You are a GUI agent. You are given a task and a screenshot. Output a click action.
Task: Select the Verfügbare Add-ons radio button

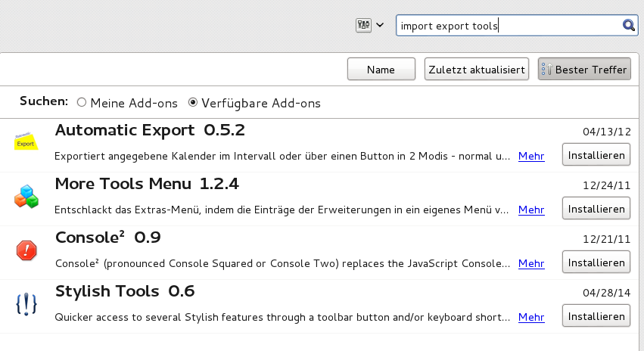(x=193, y=102)
